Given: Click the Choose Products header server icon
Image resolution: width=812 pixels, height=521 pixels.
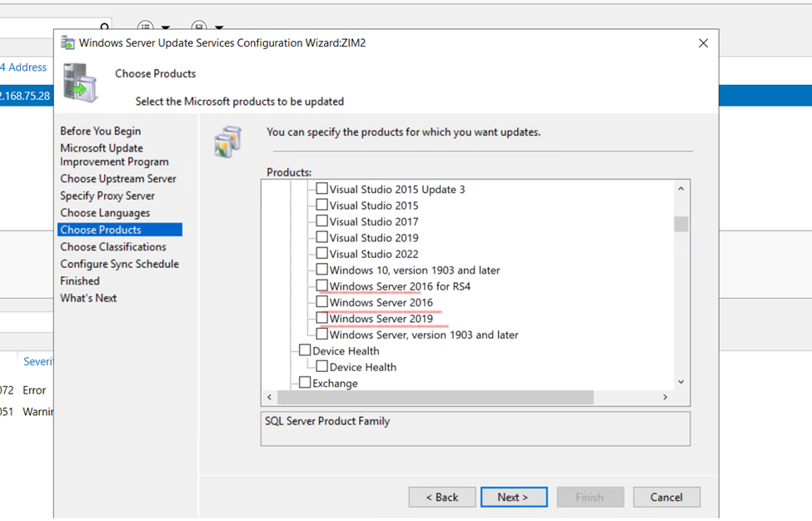Looking at the screenshot, I should click(81, 83).
